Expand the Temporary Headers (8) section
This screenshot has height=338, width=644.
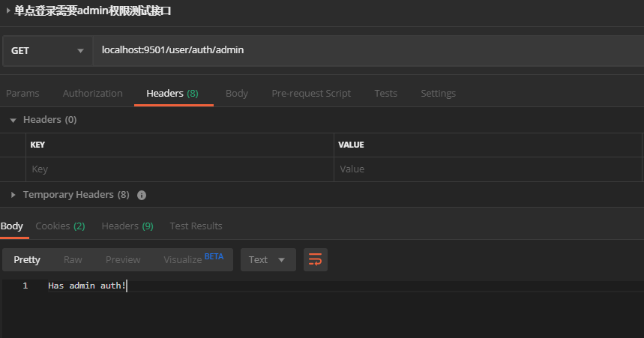13,195
